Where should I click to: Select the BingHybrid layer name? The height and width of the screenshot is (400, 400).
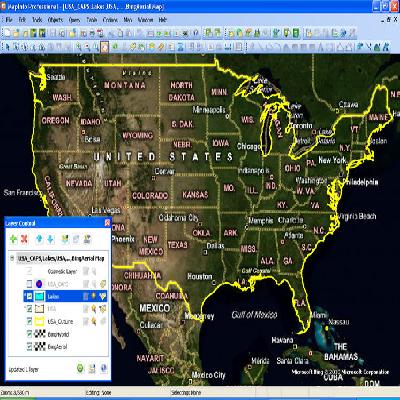click(x=58, y=334)
